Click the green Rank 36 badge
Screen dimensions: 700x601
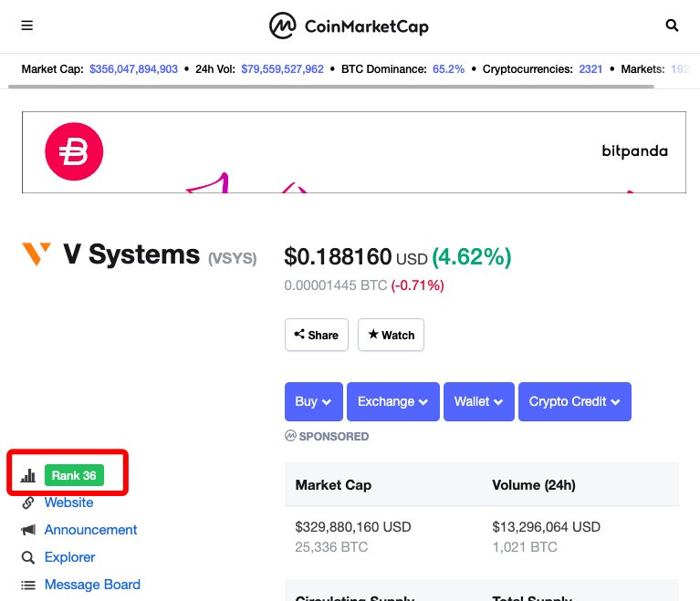[74, 475]
